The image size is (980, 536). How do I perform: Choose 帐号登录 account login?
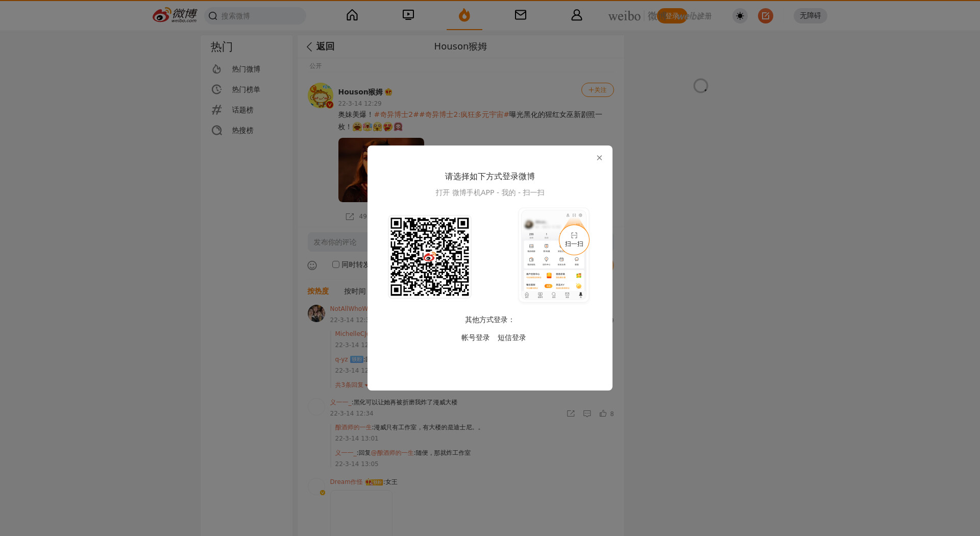pos(475,337)
